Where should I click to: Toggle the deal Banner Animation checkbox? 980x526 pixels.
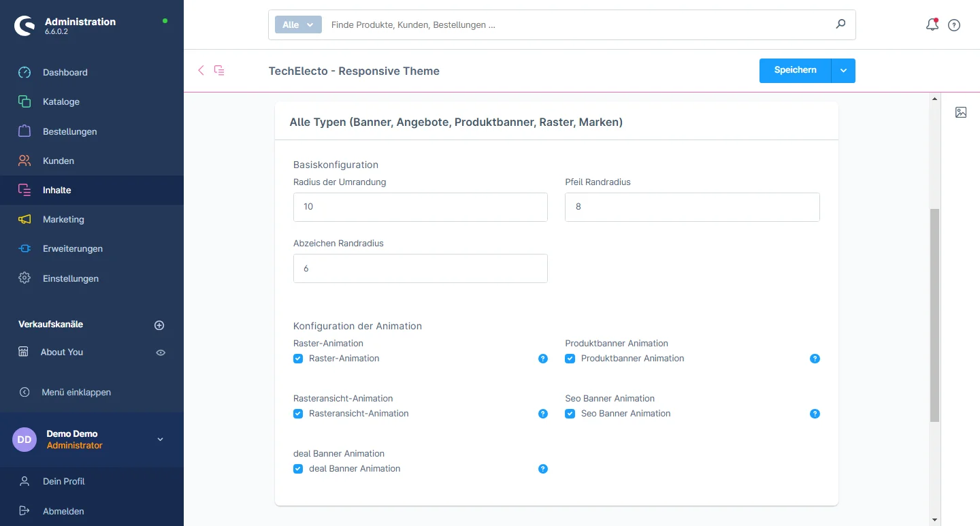pyautogui.click(x=298, y=469)
